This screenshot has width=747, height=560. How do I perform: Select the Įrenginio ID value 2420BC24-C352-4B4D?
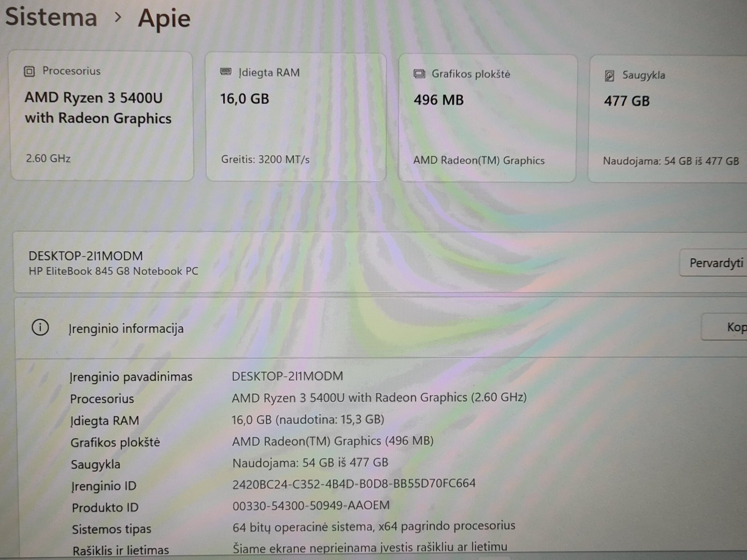pos(354,484)
